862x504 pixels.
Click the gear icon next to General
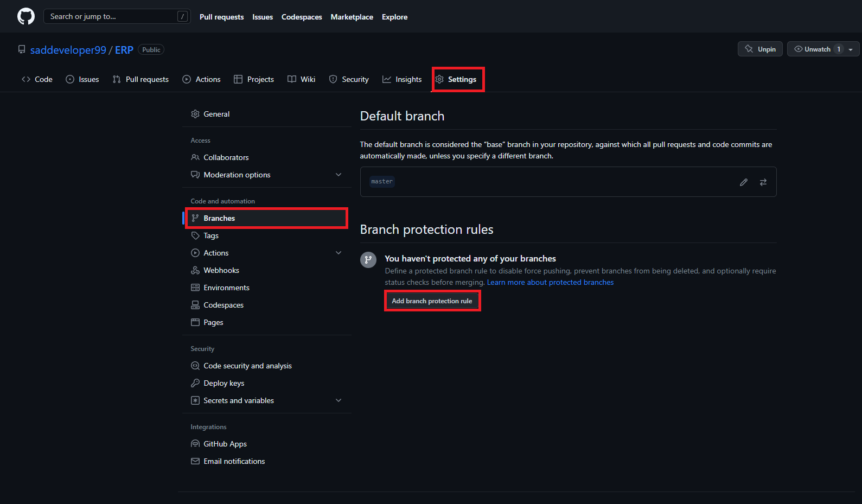[195, 114]
